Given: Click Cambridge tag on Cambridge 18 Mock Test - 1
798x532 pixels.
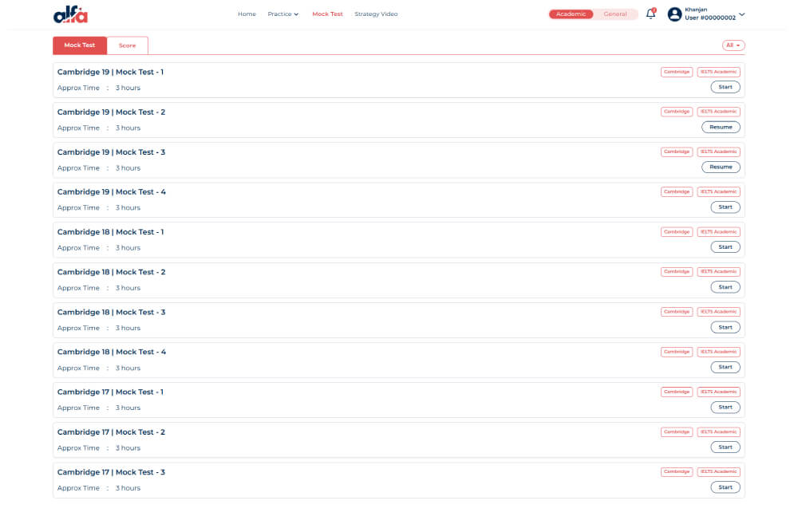Looking at the screenshot, I should (x=677, y=232).
